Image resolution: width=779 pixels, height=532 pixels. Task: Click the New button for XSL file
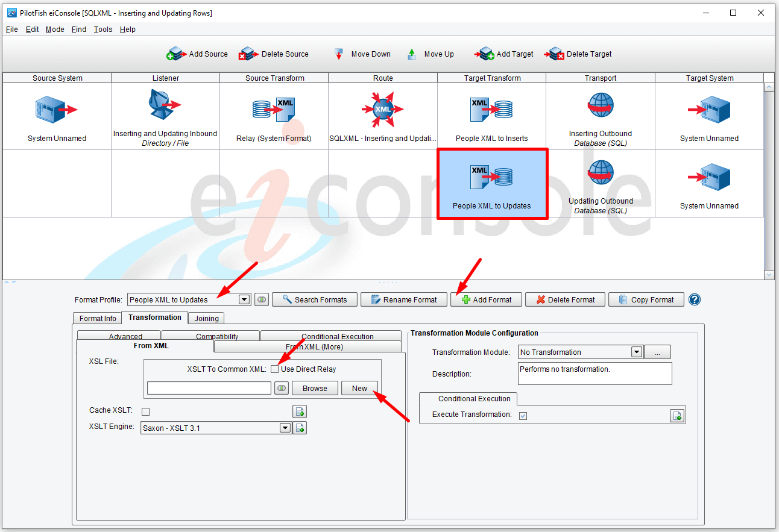360,389
